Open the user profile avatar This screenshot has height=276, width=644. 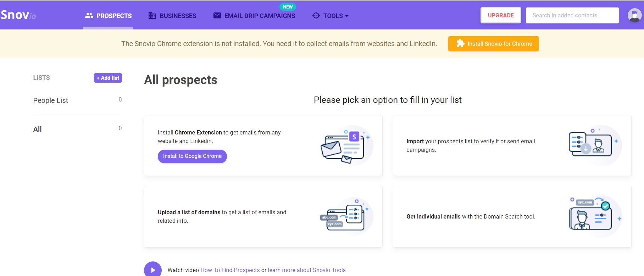click(x=634, y=15)
